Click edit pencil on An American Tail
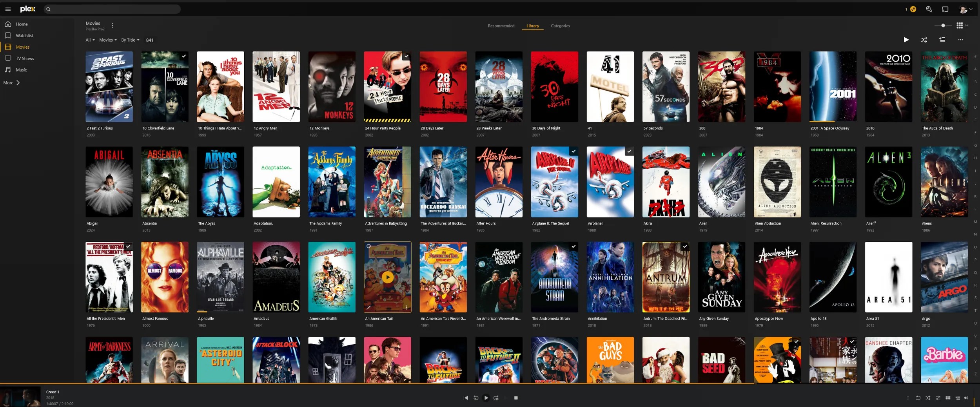 [368, 307]
